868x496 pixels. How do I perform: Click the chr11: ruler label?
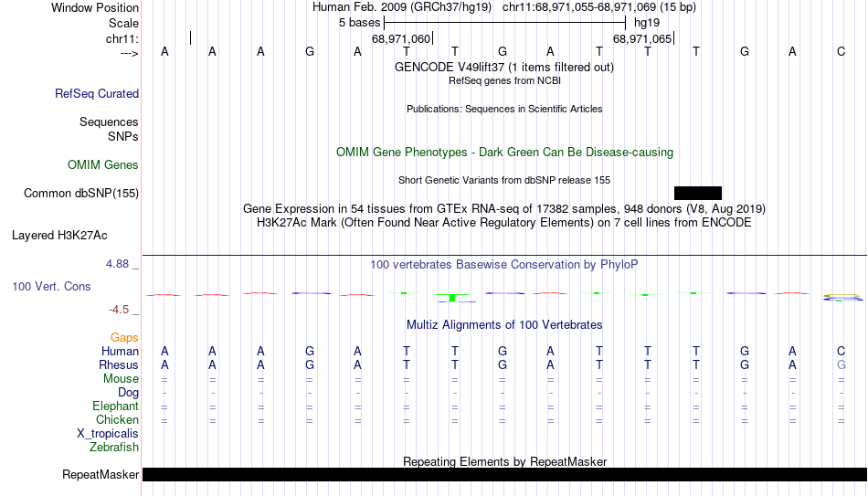pyautogui.click(x=122, y=38)
